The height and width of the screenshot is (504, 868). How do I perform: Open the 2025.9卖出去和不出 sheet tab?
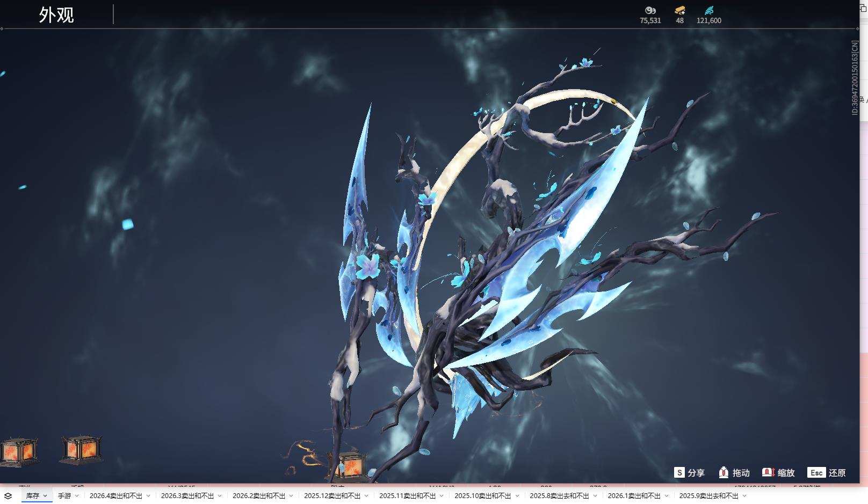(x=709, y=496)
